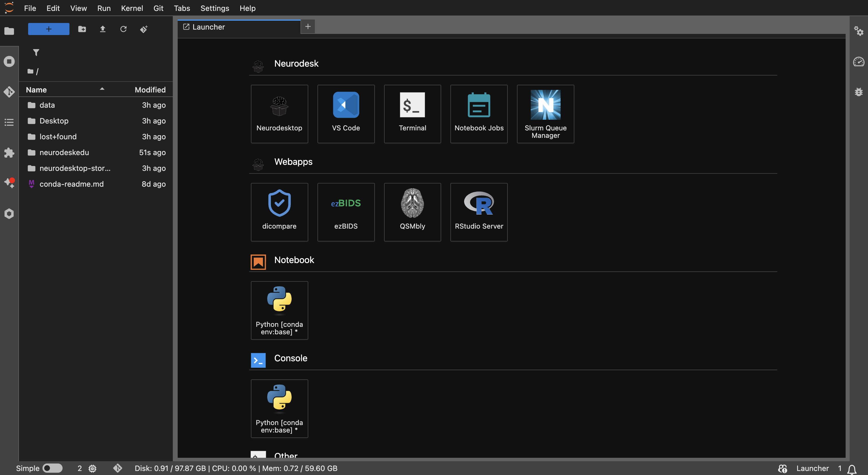868x475 pixels.
Task: Launch RStudio Server
Action: [479, 212]
